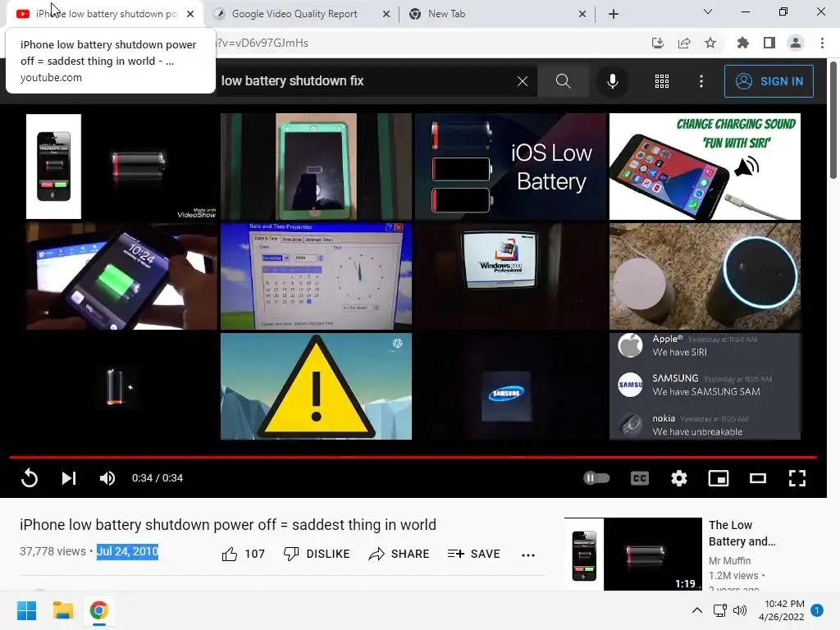Open the Apple Samsung Nokia chat endscreen video
Viewport: 840px width, 630px height.
tap(705, 386)
